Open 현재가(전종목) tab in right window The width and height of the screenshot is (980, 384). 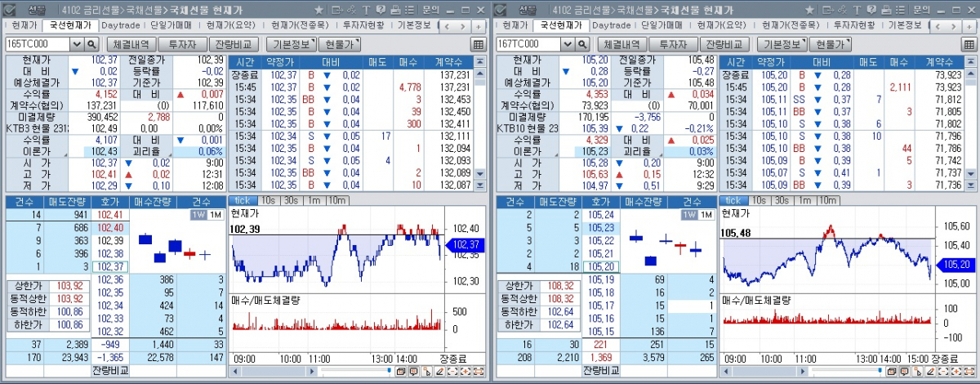[x=789, y=25]
